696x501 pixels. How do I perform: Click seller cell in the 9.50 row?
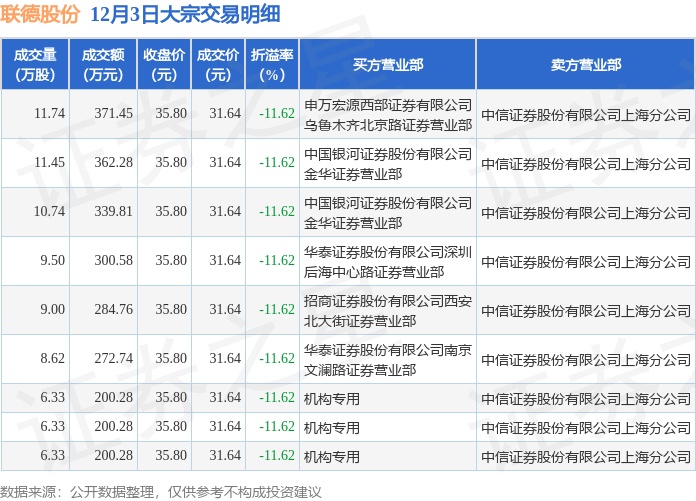(x=586, y=262)
